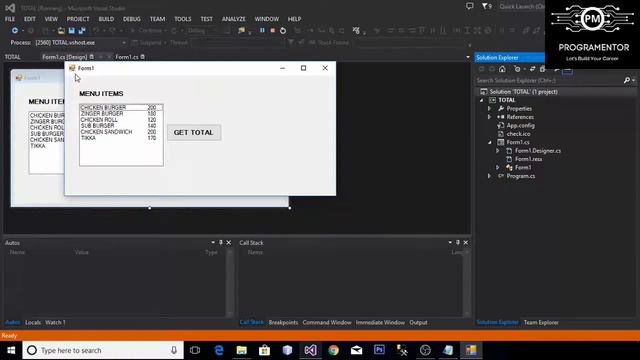Pin the Call Stack panel
Image resolution: width=640 pixels, height=360 pixels.
click(458, 242)
